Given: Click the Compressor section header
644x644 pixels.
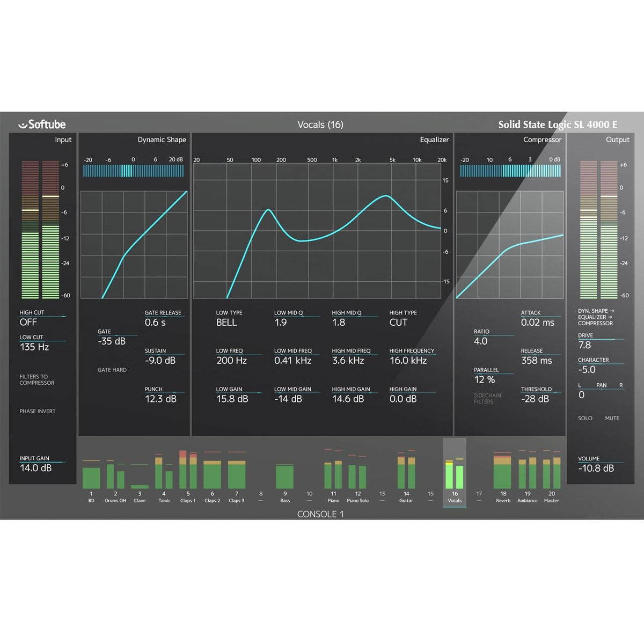Looking at the screenshot, I should pyautogui.click(x=542, y=140).
